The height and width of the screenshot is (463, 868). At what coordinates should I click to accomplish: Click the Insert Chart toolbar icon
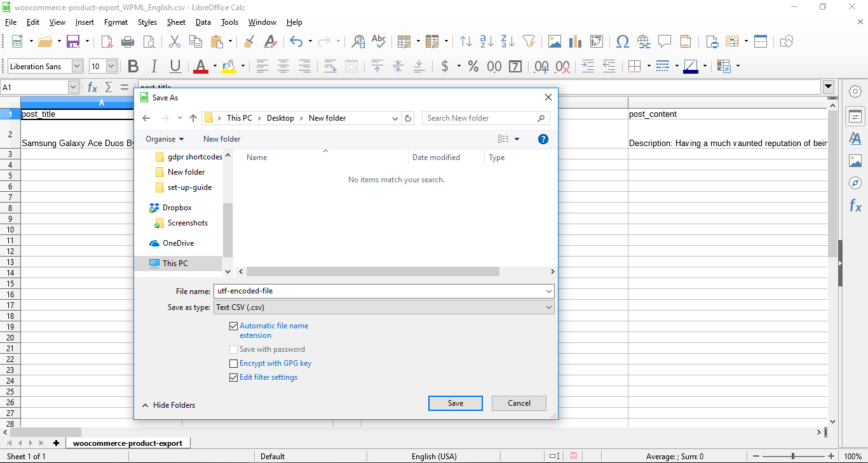click(576, 42)
